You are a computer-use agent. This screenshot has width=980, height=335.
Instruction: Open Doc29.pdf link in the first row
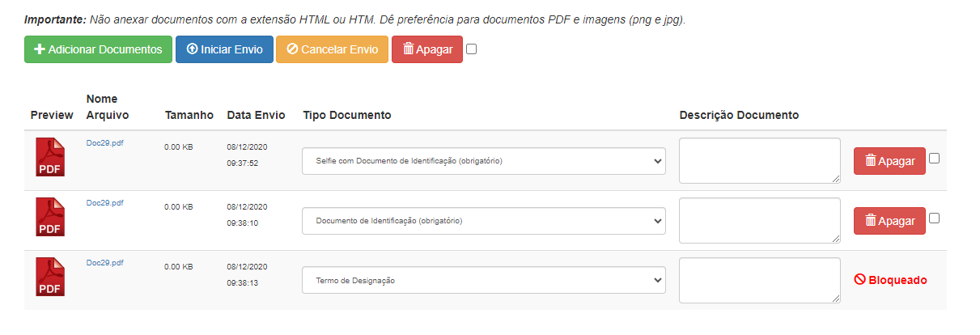[x=104, y=143]
